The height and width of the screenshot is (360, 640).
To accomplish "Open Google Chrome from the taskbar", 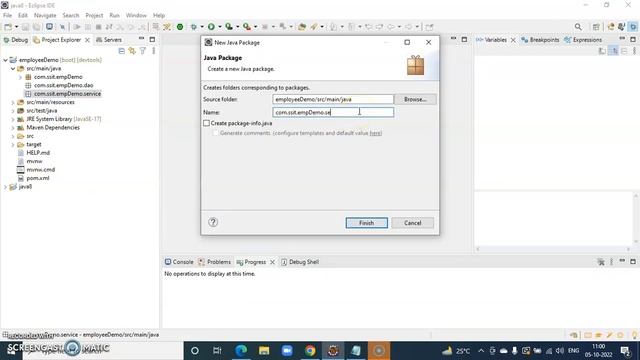I will tap(310, 351).
